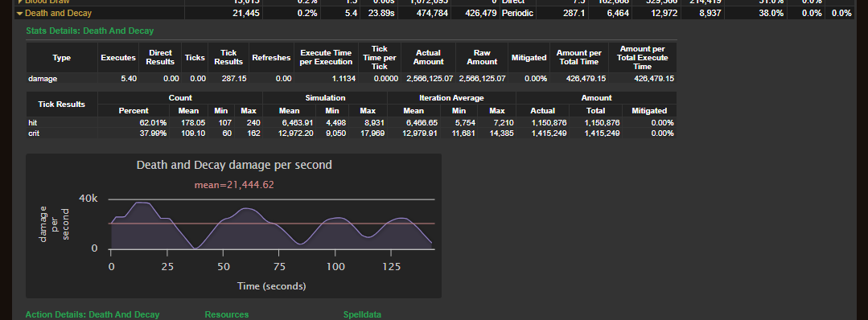Select the crit row in Tick Results
Viewport: 868px width, 320px height.
pos(351,133)
